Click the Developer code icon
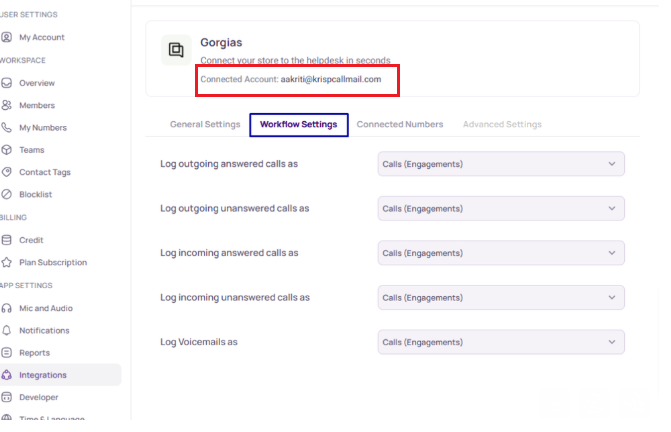This screenshot has height=432, width=671. pyautogui.click(x=6, y=397)
